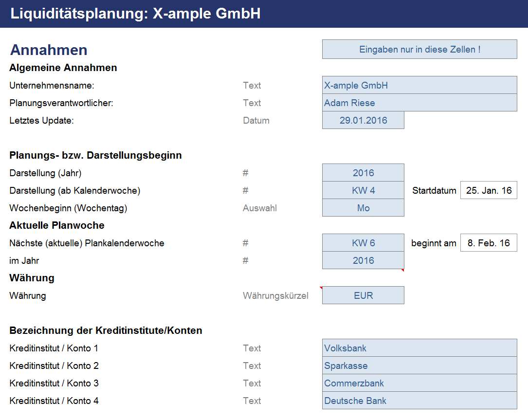528x420 pixels.
Task: Click the 'Eingaben nur in diese Zellen !' box
Action: coord(419,49)
